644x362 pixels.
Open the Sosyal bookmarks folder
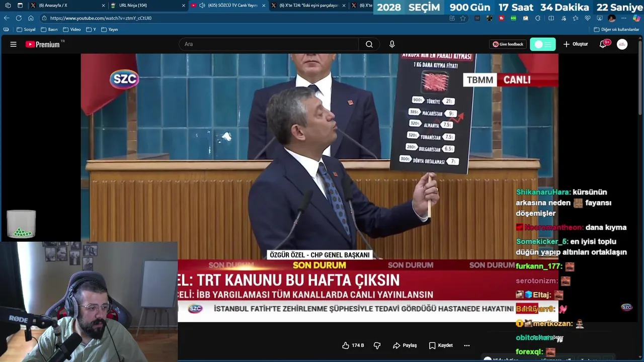click(26, 30)
